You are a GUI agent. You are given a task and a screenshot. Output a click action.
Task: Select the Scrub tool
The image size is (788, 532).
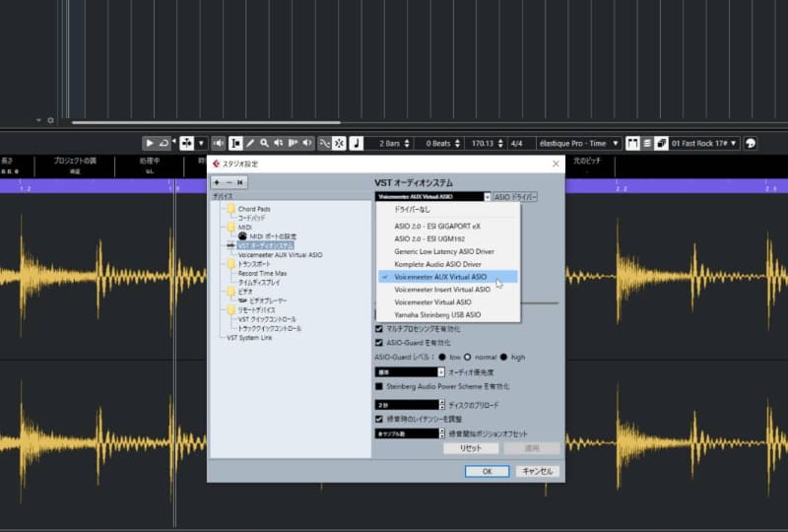click(293, 143)
